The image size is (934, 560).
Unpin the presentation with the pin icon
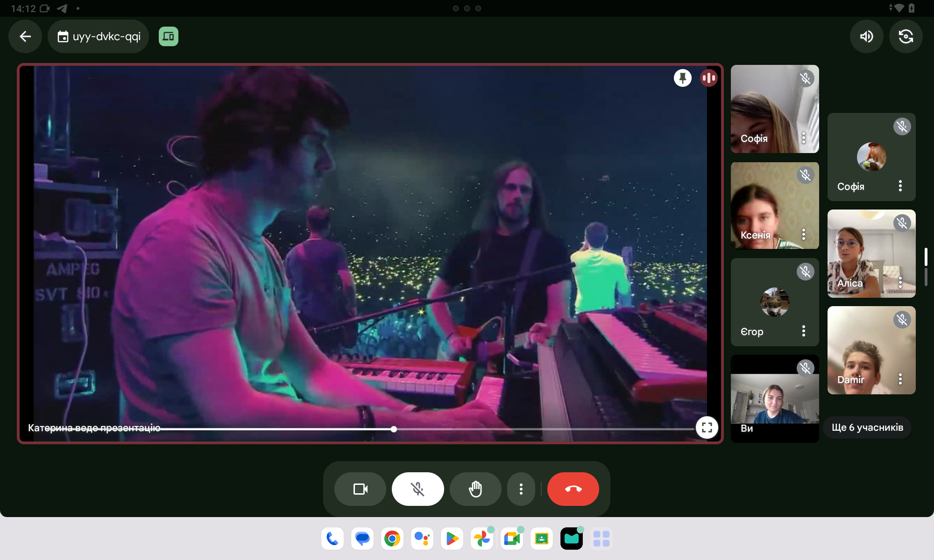tap(682, 78)
